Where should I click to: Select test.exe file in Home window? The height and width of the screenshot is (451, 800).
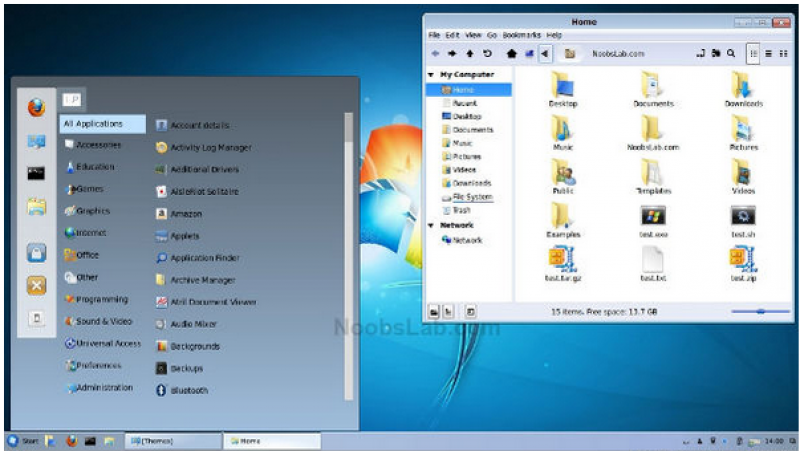coord(653,220)
